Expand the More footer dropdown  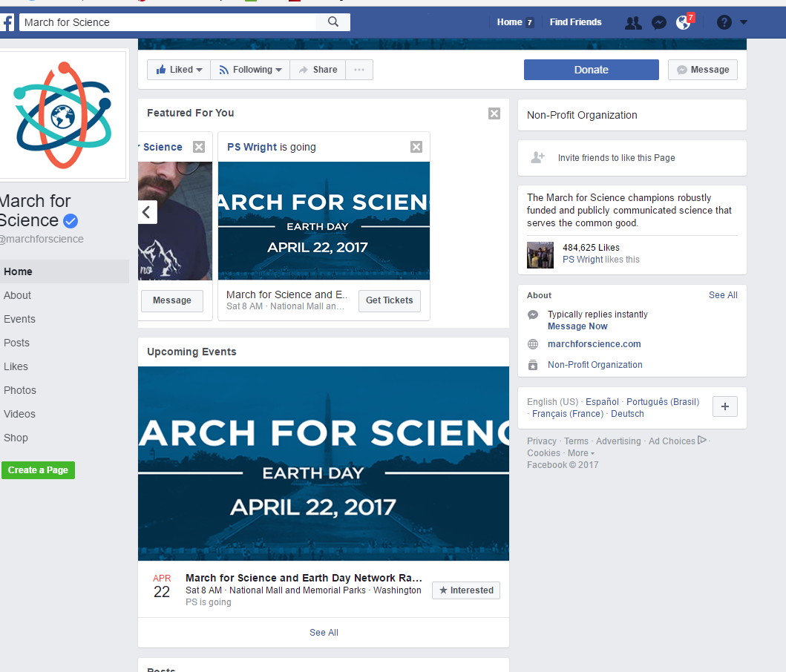click(581, 453)
